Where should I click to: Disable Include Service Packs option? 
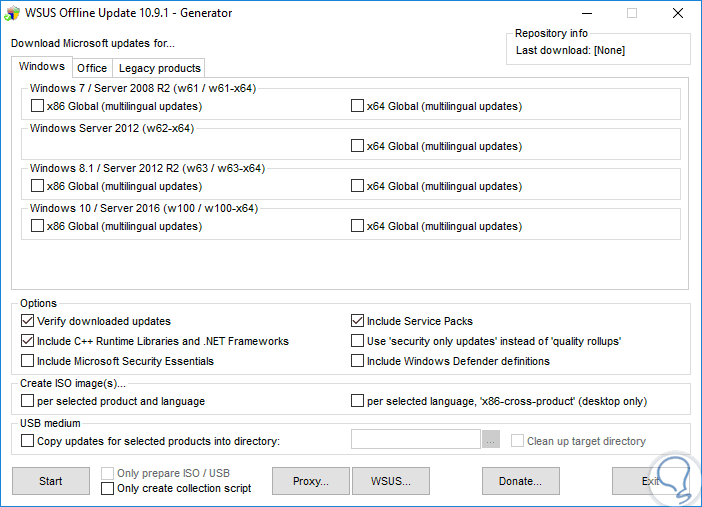(x=357, y=321)
